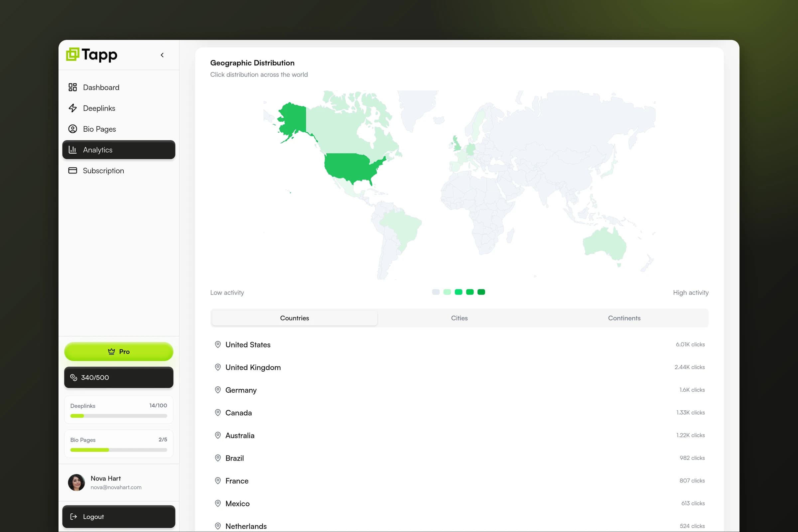Image resolution: width=798 pixels, height=532 pixels.
Task: Click the crown icon on Pro button
Action: pyautogui.click(x=111, y=351)
